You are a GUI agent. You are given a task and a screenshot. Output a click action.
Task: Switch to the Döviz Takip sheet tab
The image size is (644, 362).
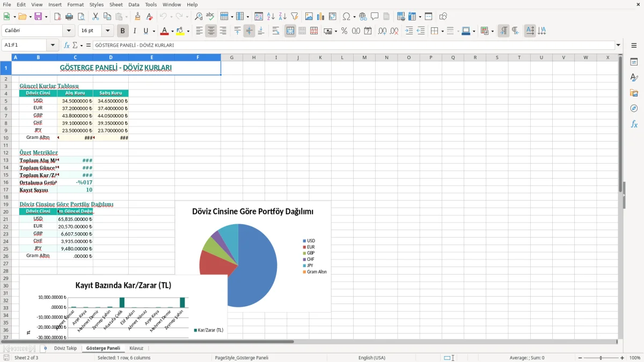pos(65,349)
